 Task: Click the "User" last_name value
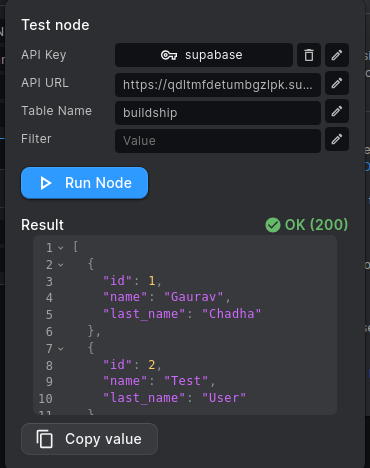tap(224, 398)
